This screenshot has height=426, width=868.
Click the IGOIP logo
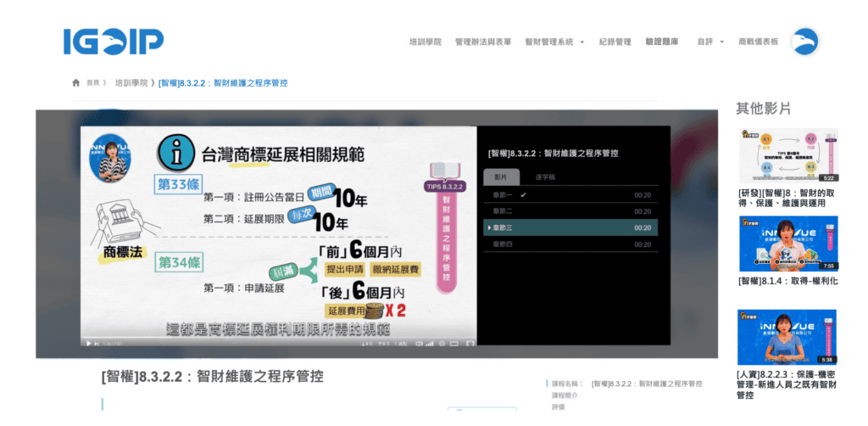click(114, 41)
